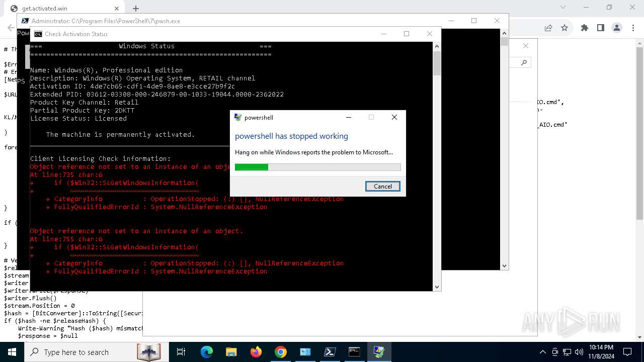Show hidden system tray icons
Image resolution: width=644 pixels, height=362 pixels.
pos(542,352)
